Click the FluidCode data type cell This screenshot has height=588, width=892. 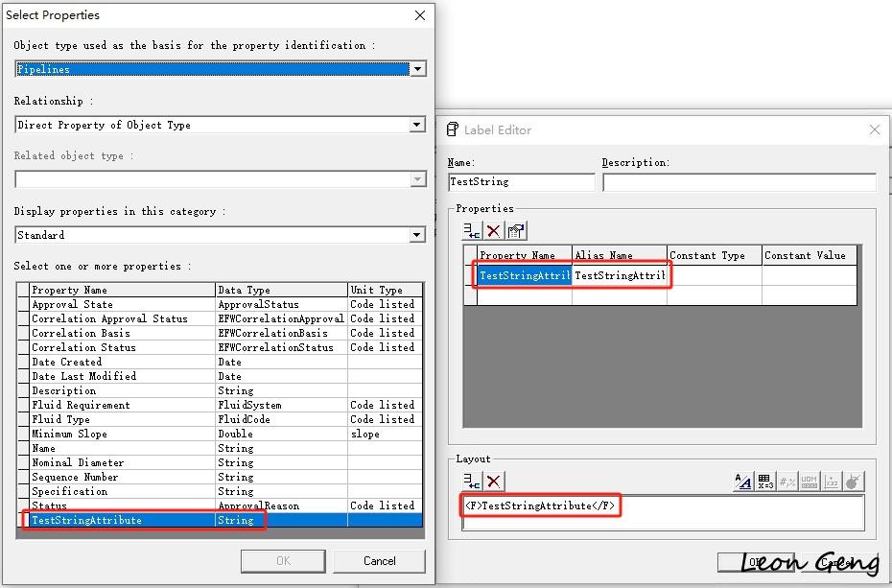click(x=282, y=419)
